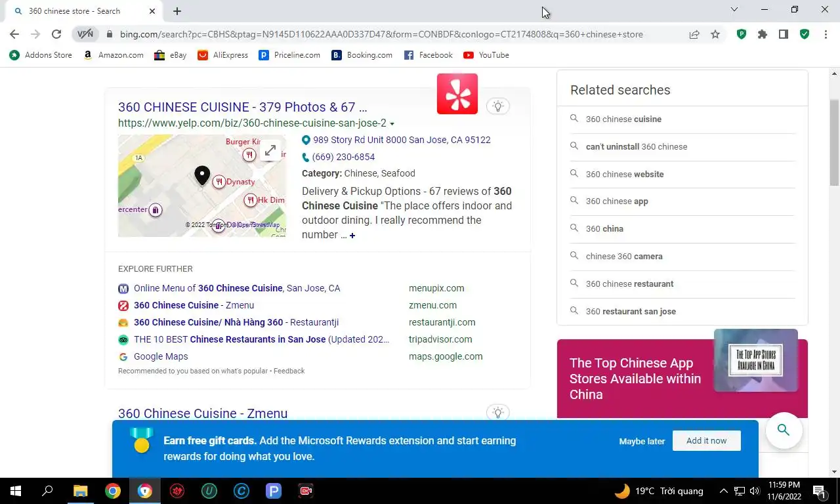Click the page vertical scrollbar thumb
Screen dimensions: 840x504
[834, 142]
